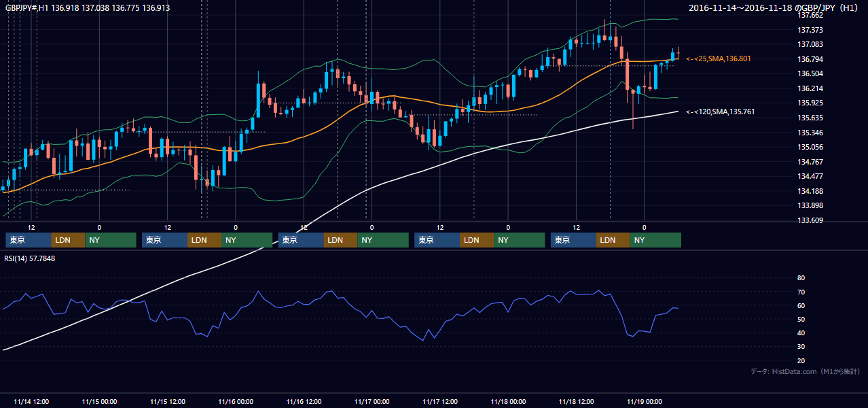Click the 11/15 12:00 time axis label
868x408 pixels.
(x=168, y=401)
